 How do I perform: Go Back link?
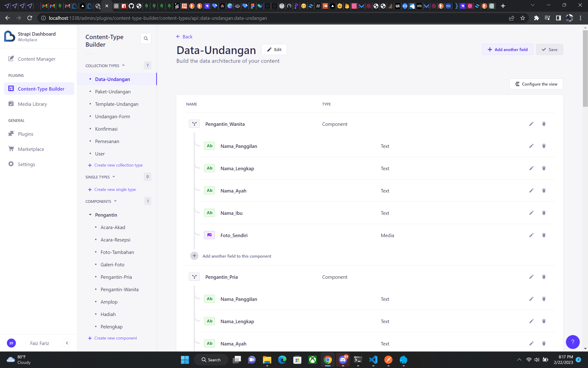coord(184,37)
